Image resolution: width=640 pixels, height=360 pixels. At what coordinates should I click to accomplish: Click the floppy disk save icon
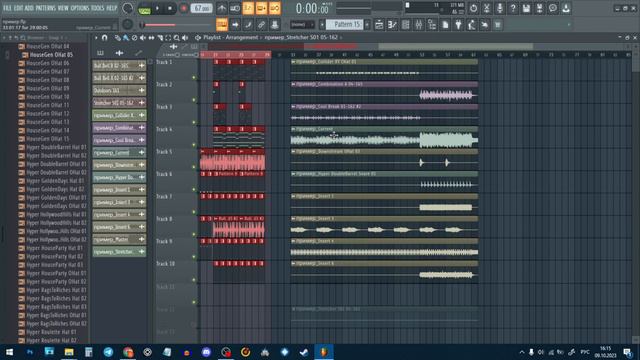click(x=526, y=8)
